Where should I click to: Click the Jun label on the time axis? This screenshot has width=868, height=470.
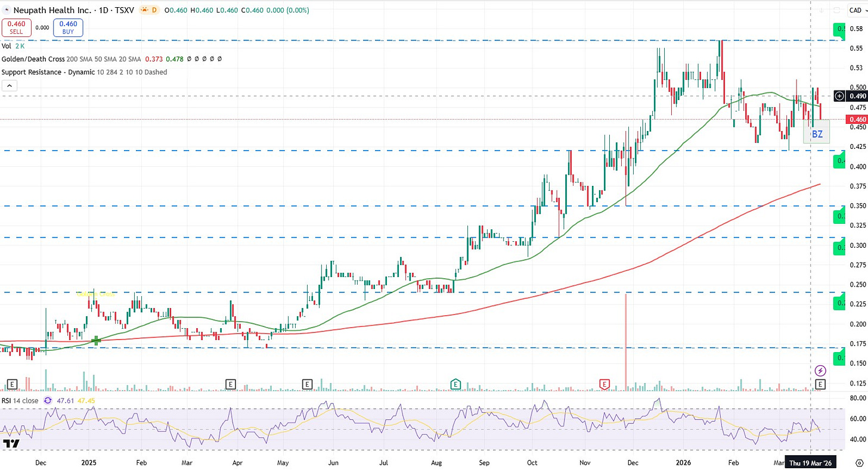click(334, 462)
